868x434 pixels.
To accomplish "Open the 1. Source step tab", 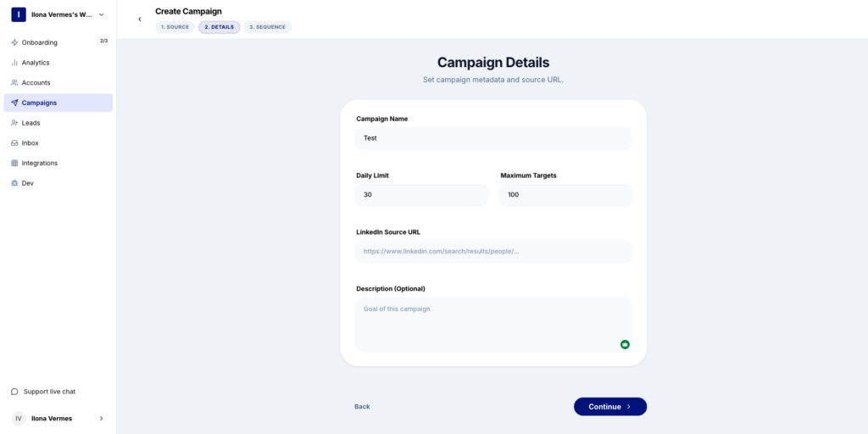I will 175,27.
